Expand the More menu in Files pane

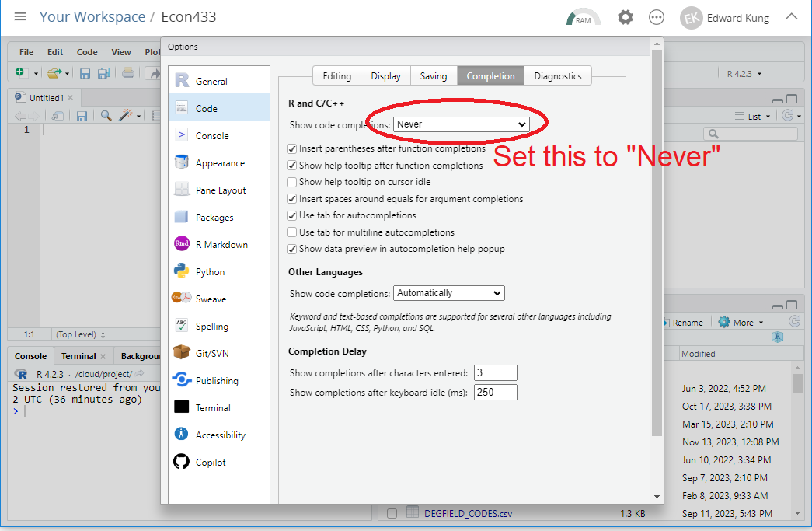click(x=741, y=322)
